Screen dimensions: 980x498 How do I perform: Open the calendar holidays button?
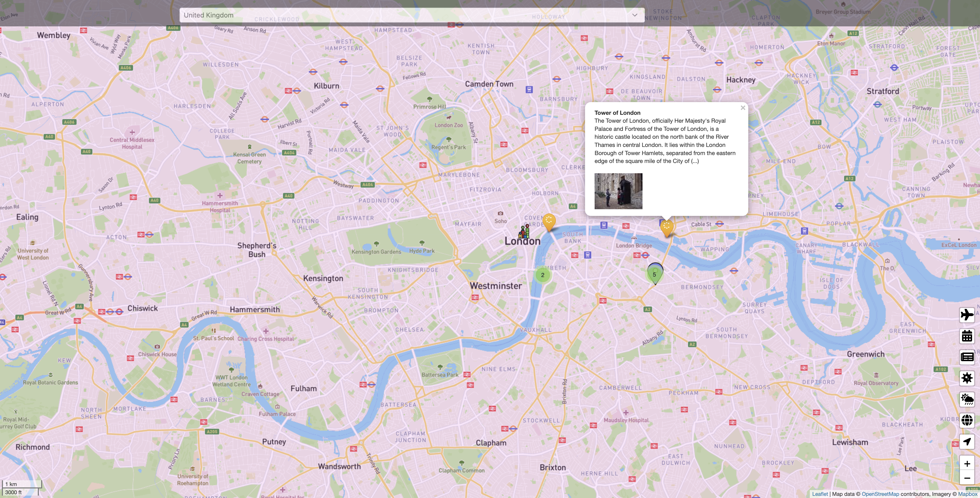pyautogui.click(x=967, y=336)
